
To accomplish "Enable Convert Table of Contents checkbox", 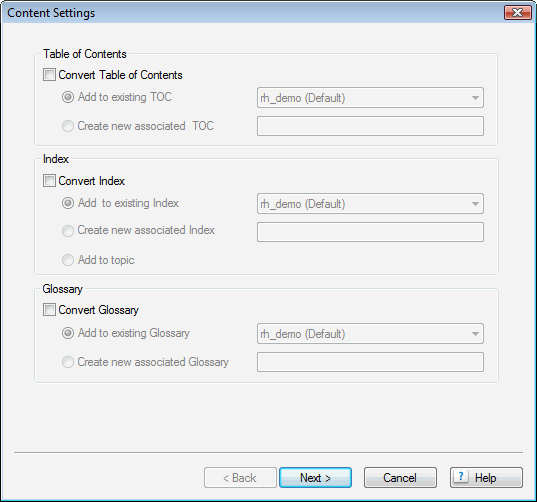I will (49, 75).
